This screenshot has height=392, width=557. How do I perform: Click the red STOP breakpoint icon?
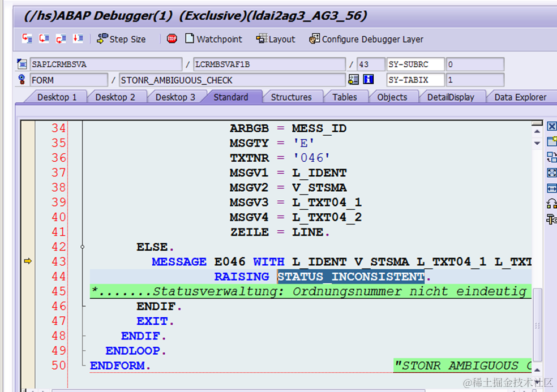pos(172,38)
